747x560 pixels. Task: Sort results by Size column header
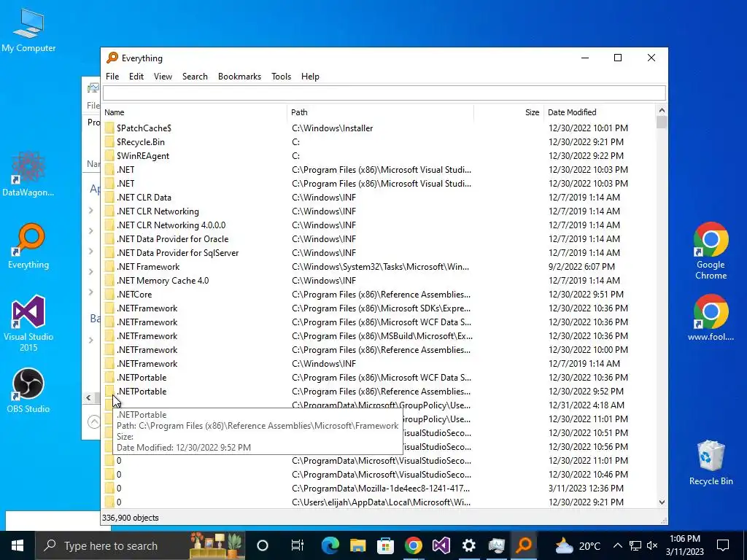508,112
